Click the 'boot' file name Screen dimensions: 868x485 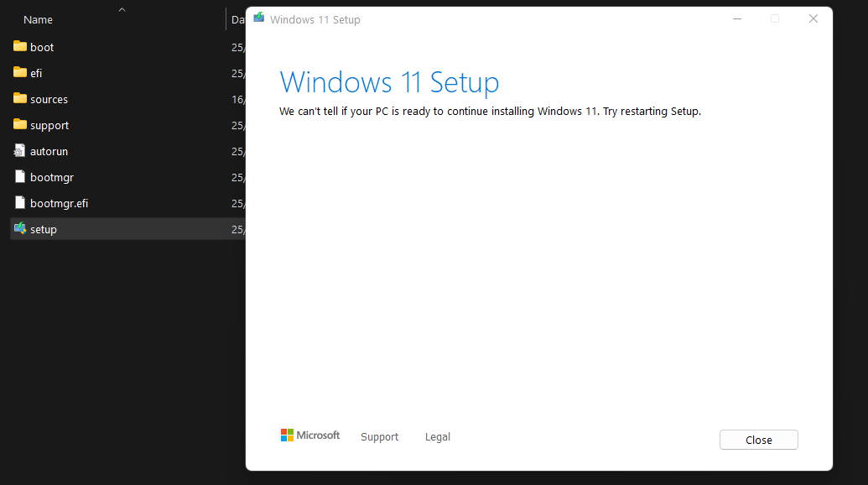42,48
